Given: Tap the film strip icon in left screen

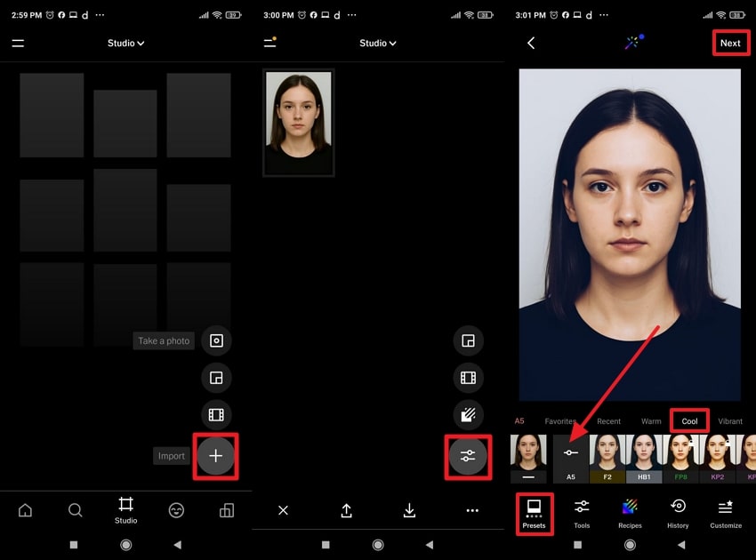Looking at the screenshot, I should (x=216, y=414).
